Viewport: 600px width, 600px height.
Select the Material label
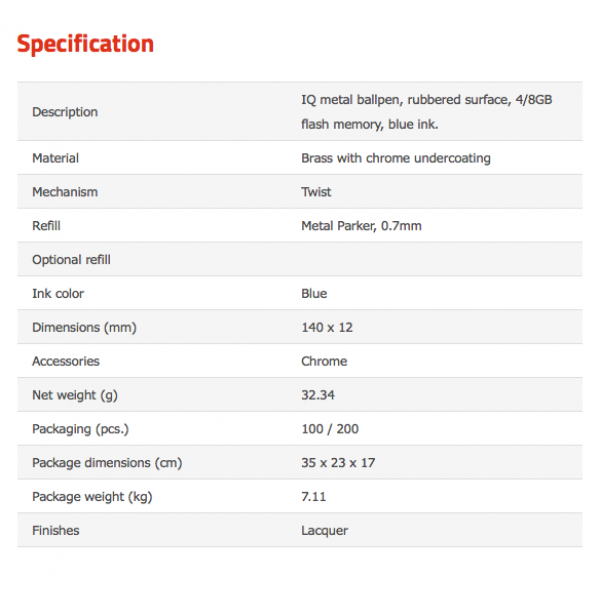(55, 158)
